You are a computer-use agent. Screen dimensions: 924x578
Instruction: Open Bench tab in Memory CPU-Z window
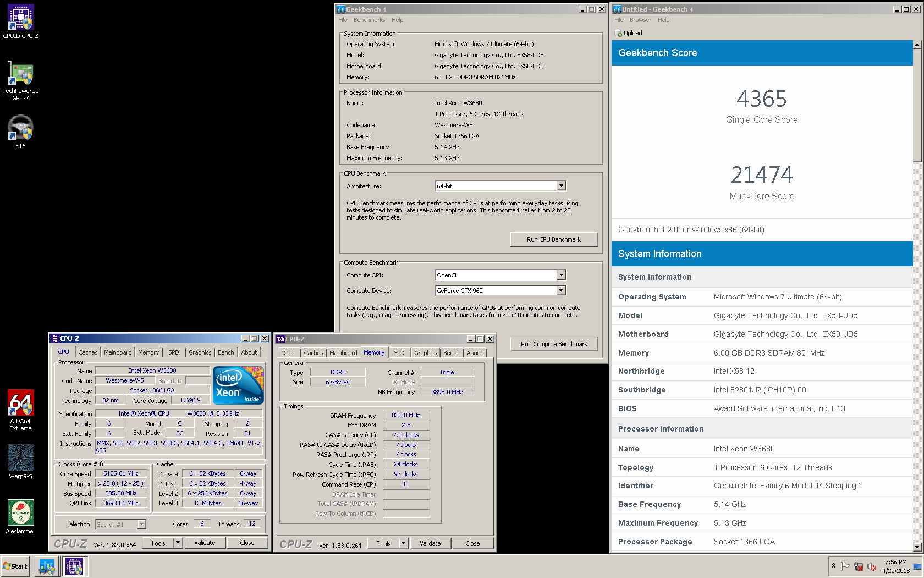[x=452, y=353]
